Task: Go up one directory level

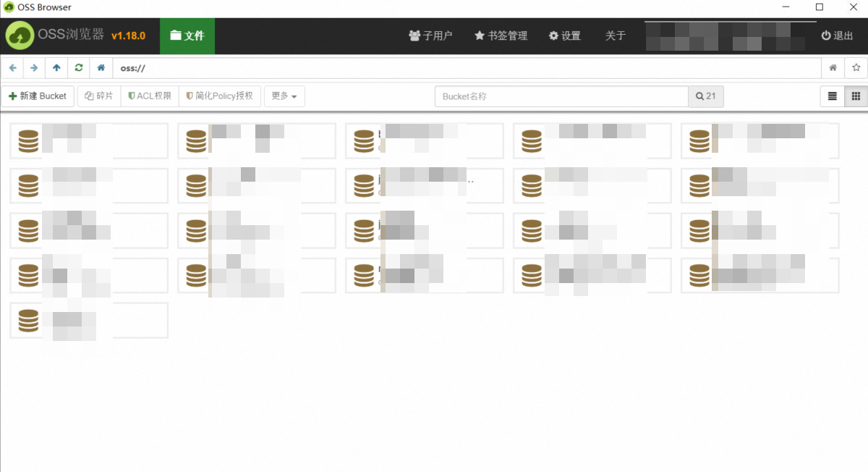Action: pyautogui.click(x=56, y=68)
